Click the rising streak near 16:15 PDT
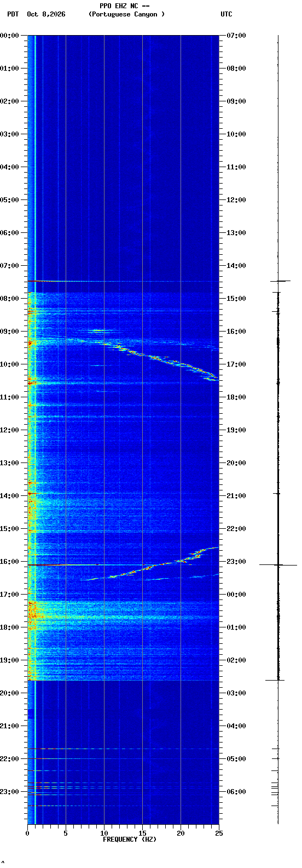302x868 pixels. (x=150, y=564)
